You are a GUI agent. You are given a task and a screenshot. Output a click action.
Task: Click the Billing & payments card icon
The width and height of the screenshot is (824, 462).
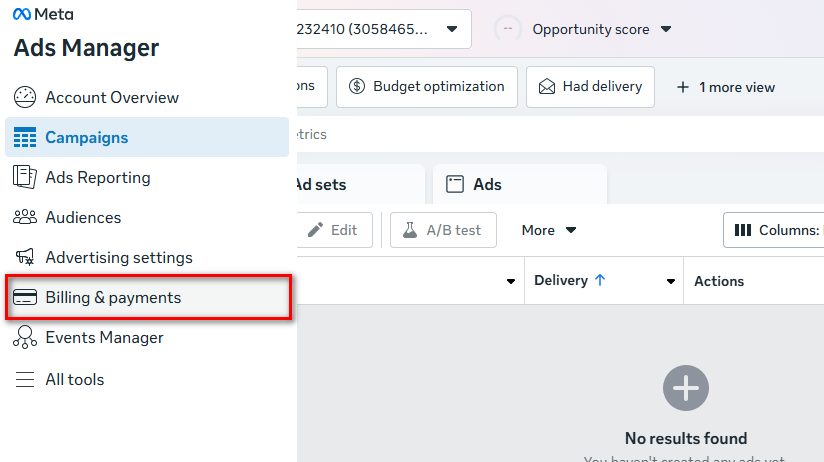click(25, 298)
